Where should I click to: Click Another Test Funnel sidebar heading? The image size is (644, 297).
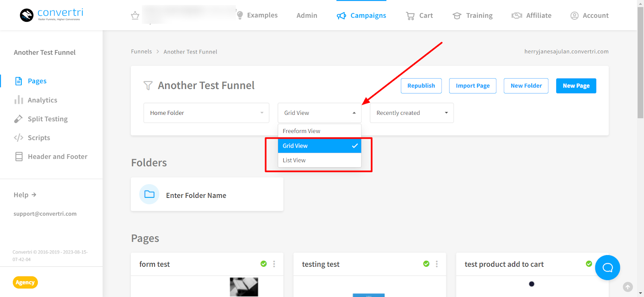pos(45,52)
